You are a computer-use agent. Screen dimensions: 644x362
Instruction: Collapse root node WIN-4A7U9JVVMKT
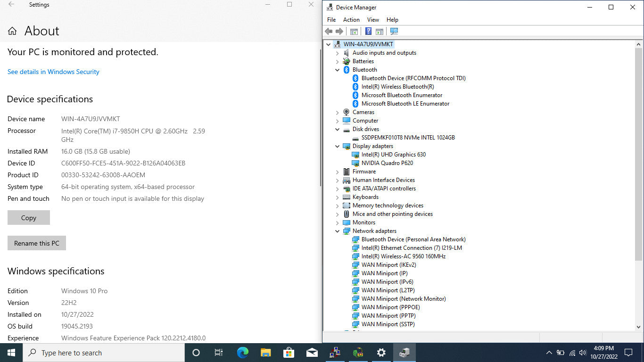click(x=329, y=44)
